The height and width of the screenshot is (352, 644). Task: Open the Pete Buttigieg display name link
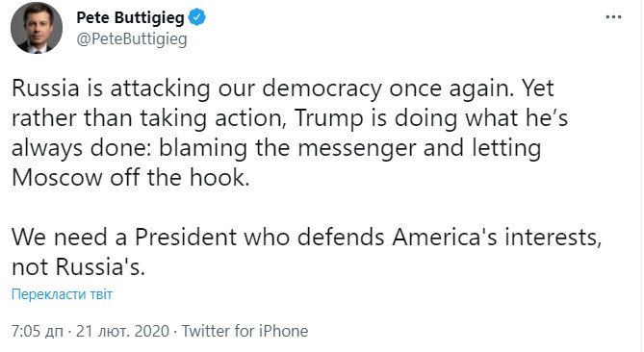tap(130, 18)
